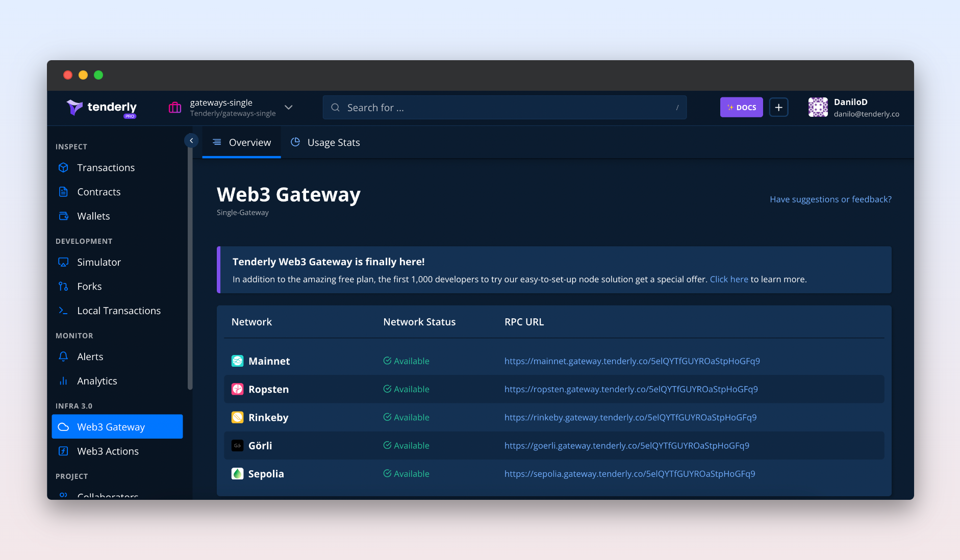Click the plus button in header
The image size is (960, 560).
pyautogui.click(x=778, y=108)
